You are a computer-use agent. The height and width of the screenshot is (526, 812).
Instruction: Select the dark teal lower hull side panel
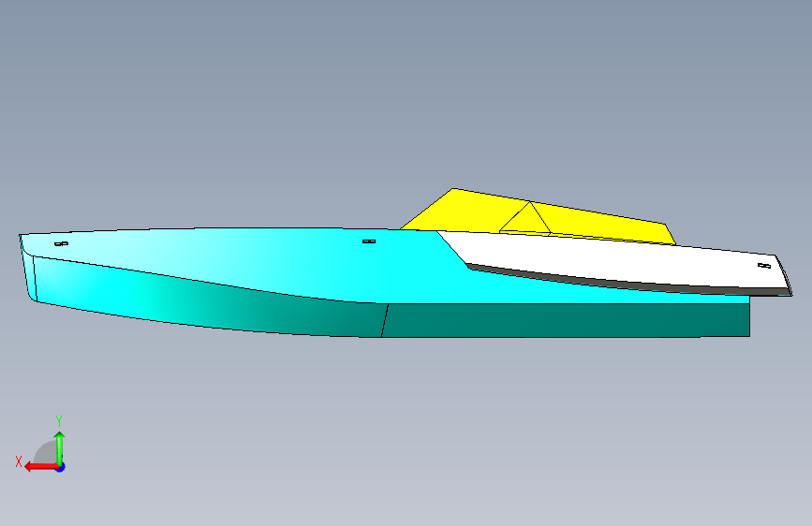click(x=567, y=320)
